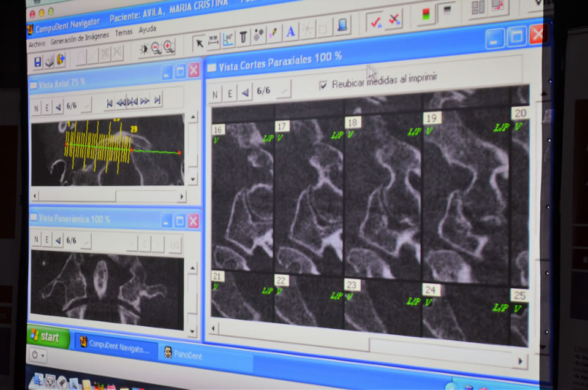This screenshot has height=390, width=588.
Task: Select the text annotation (A) tool
Action: tap(290, 31)
